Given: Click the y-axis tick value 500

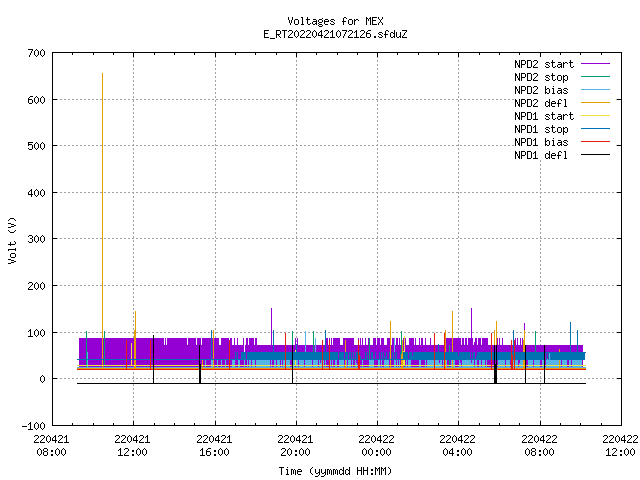Looking at the screenshot, I should pyautogui.click(x=36, y=146).
